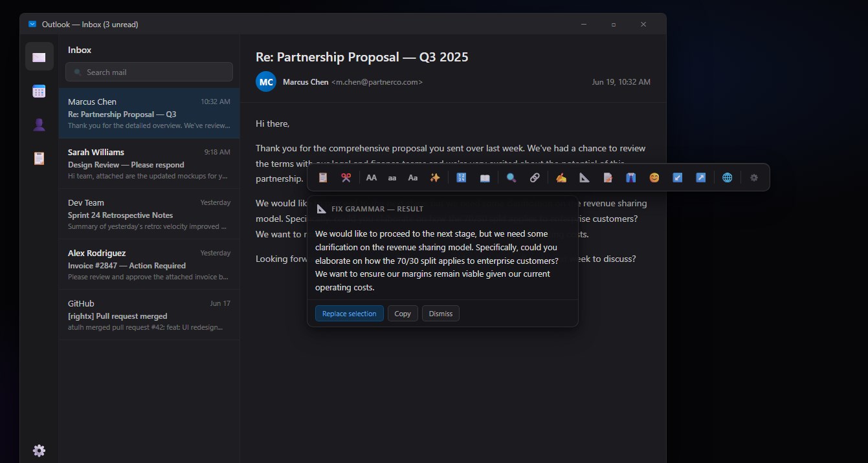868x463 pixels.
Task: Close the Outlook window
Action: tap(643, 25)
